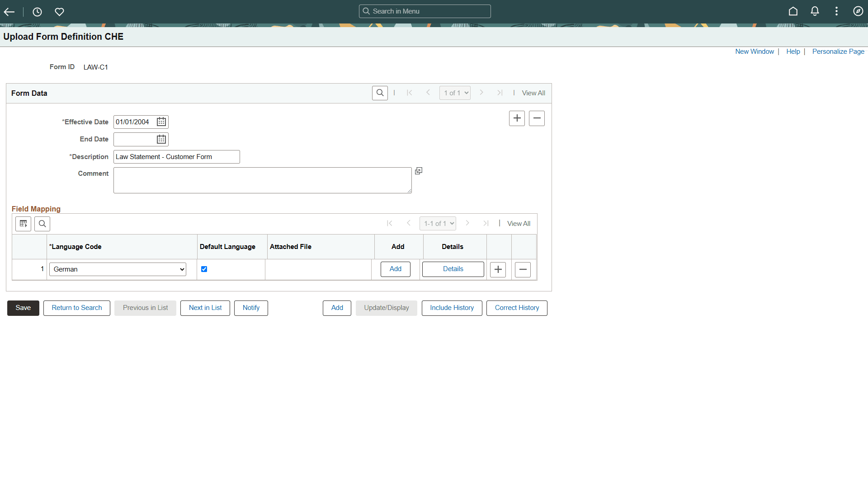Go to previous Field Mapping row
The image size is (868, 488).
click(x=408, y=223)
